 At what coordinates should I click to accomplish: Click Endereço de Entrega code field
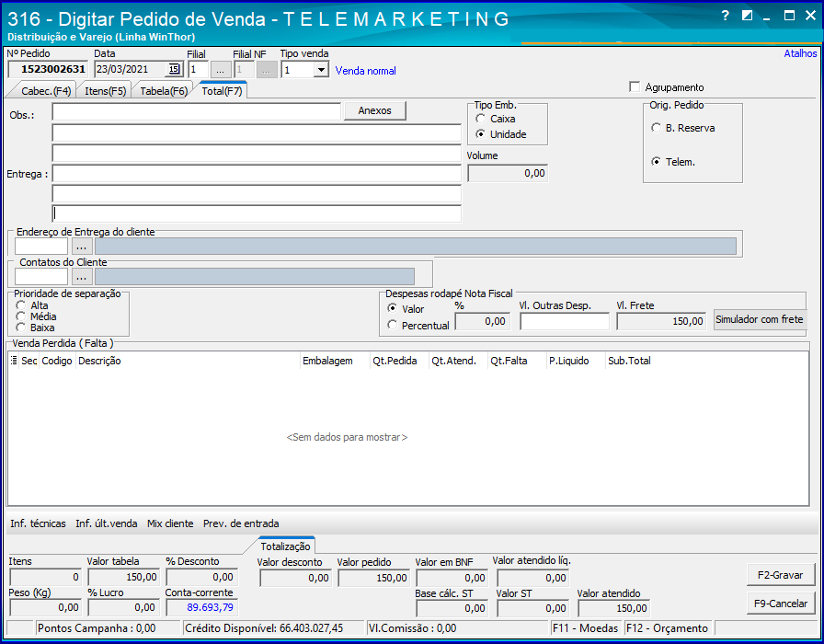[41, 246]
